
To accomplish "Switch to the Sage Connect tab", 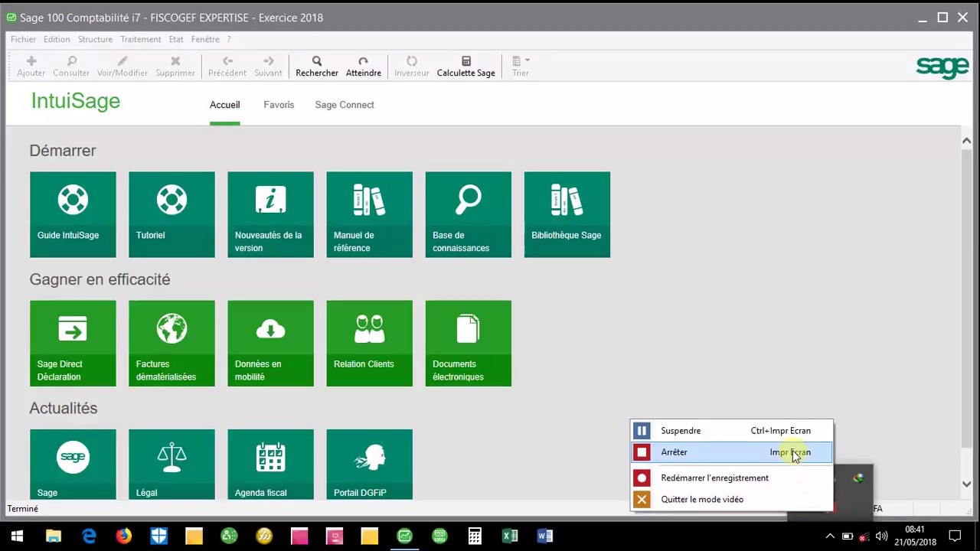I will point(345,105).
